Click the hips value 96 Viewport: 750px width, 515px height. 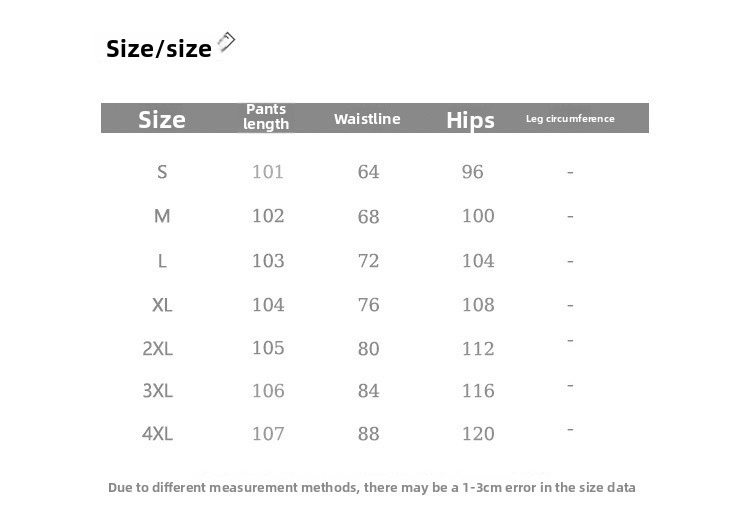473,172
